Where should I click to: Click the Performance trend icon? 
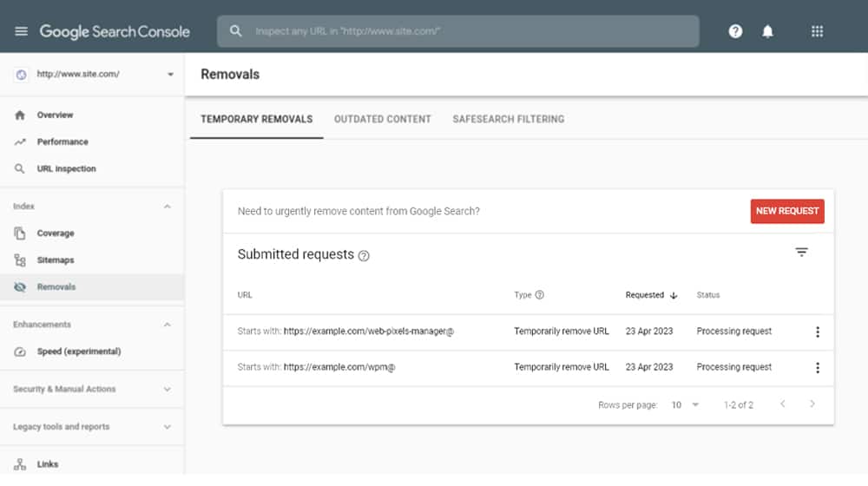coord(20,142)
